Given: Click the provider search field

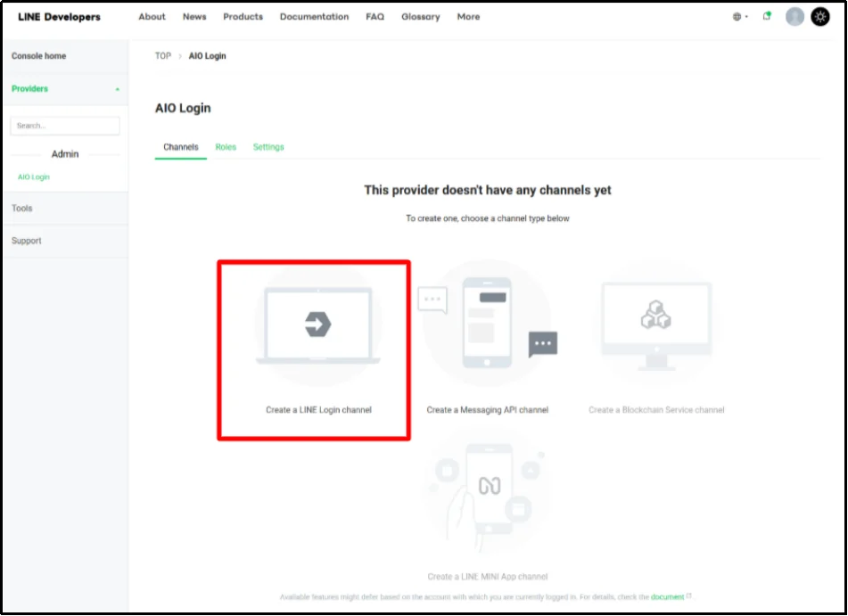Looking at the screenshot, I should tap(65, 125).
